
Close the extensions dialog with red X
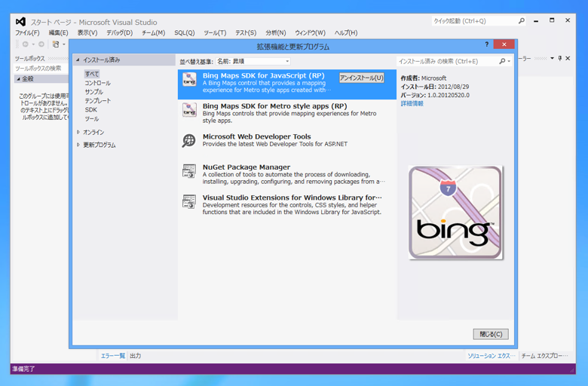coord(504,44)
